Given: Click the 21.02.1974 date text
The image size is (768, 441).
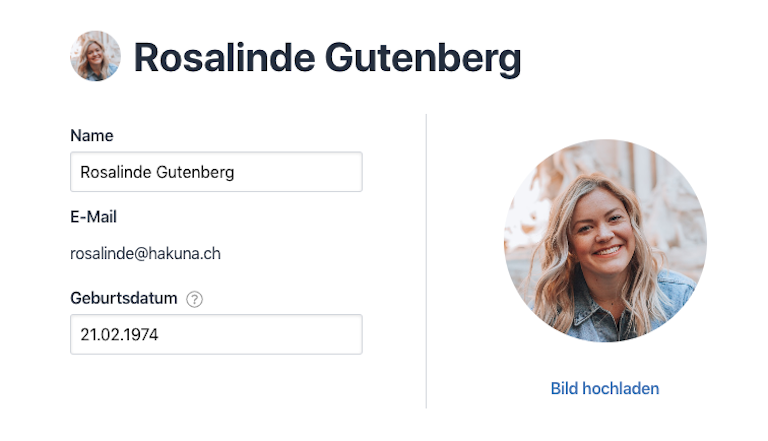Looking at the screenshot, I should pos(120,335).
